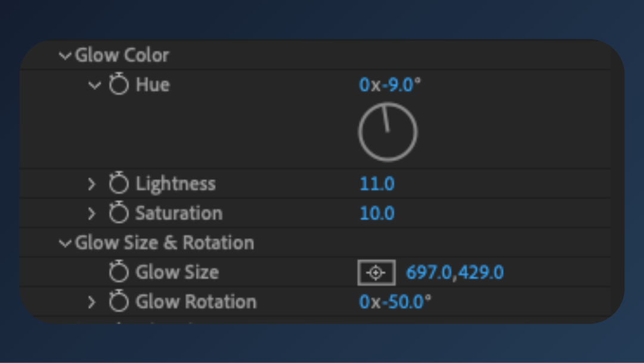Click the Hue angle dial control
The width and height of the screenshot is (644, 363).
point(388,132)
